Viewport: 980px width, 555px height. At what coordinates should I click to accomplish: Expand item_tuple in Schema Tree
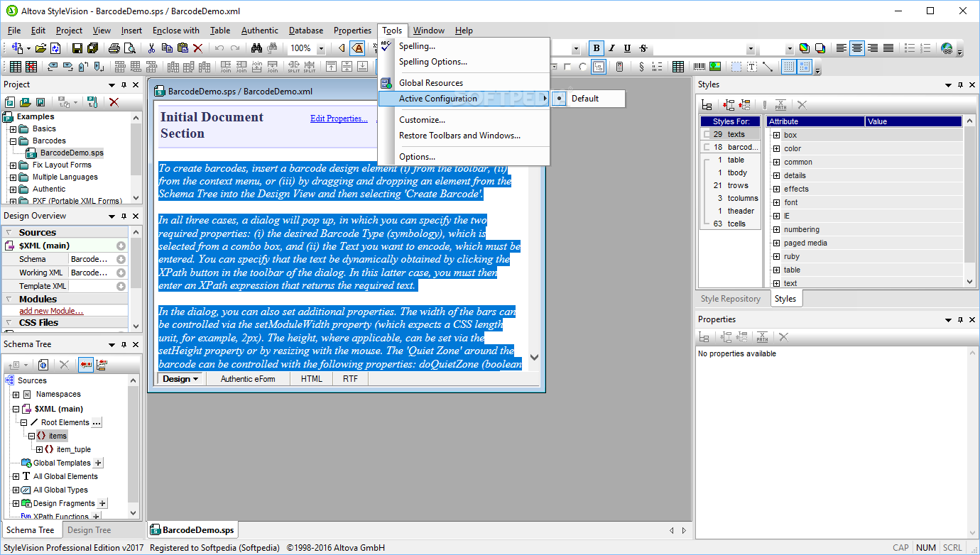40,449
